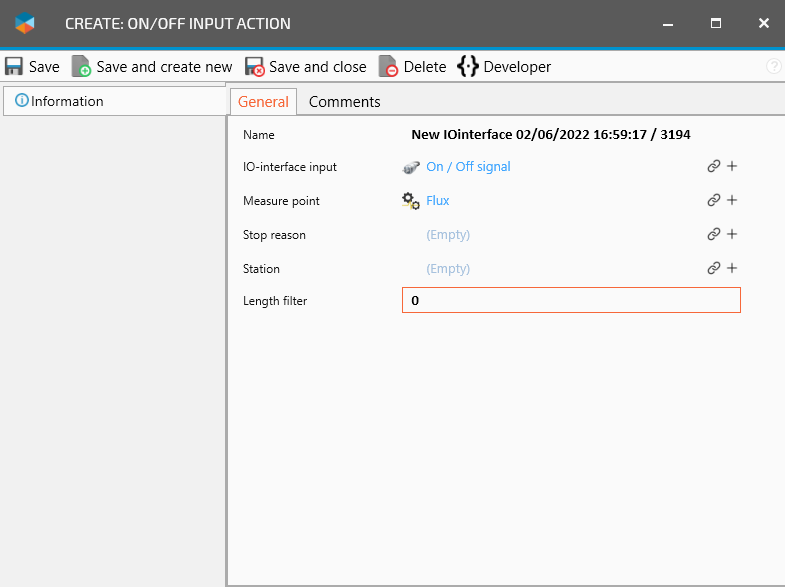Click link icon for Measure point
The height and width of the screenshot is (587, 785).
tap(714, 201)
